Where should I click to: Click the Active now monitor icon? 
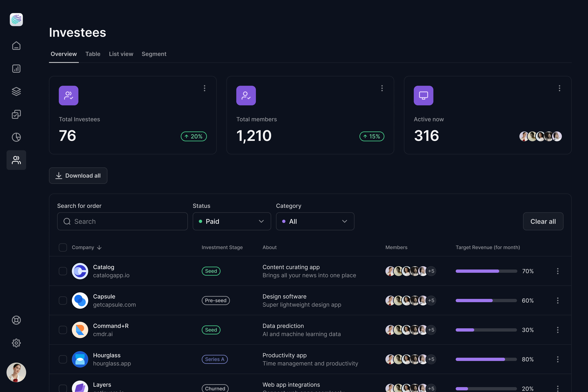tap(423, 96)
